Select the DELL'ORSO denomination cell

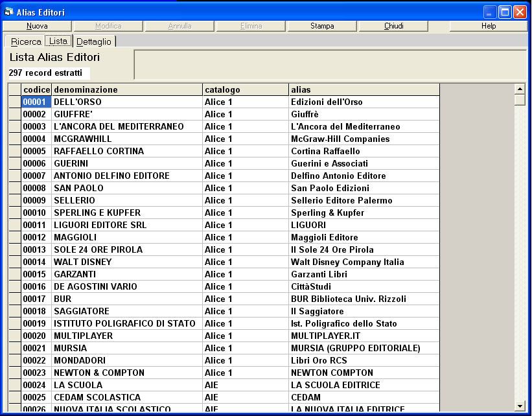pos(127,102)
